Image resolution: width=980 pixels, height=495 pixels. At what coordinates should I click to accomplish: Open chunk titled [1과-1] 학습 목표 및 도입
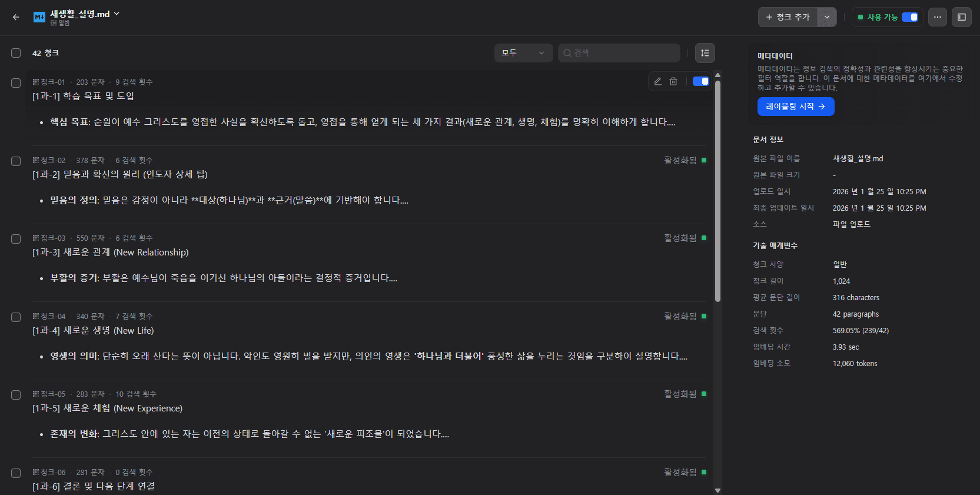pos(83,96)
